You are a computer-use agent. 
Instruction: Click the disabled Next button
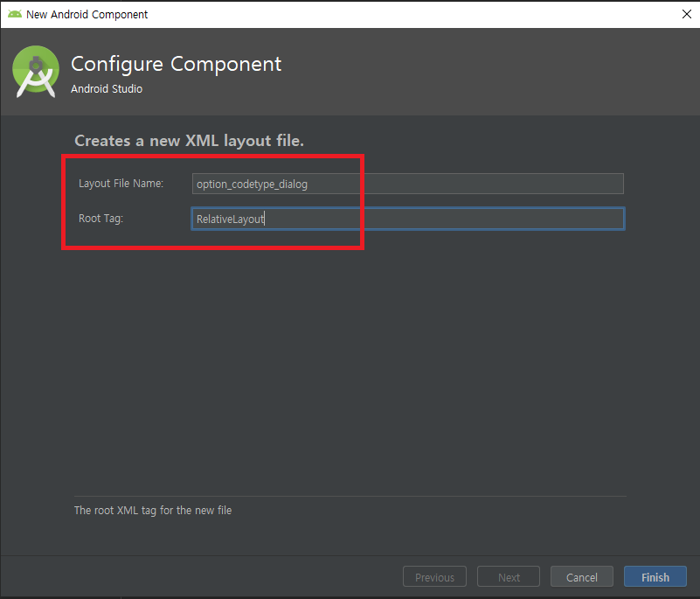click(x=509, y=576)
